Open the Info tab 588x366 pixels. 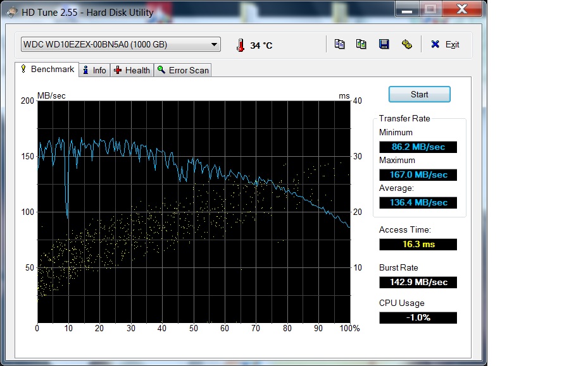point(94,70)
